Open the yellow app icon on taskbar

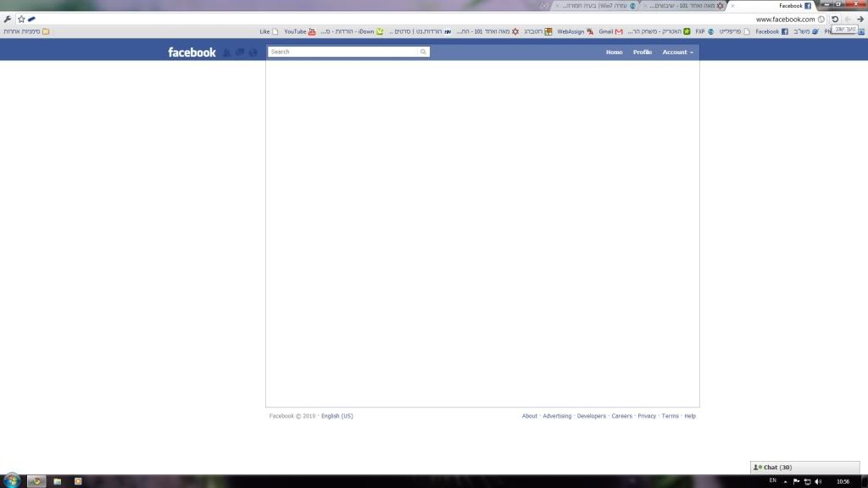(78, 481)
